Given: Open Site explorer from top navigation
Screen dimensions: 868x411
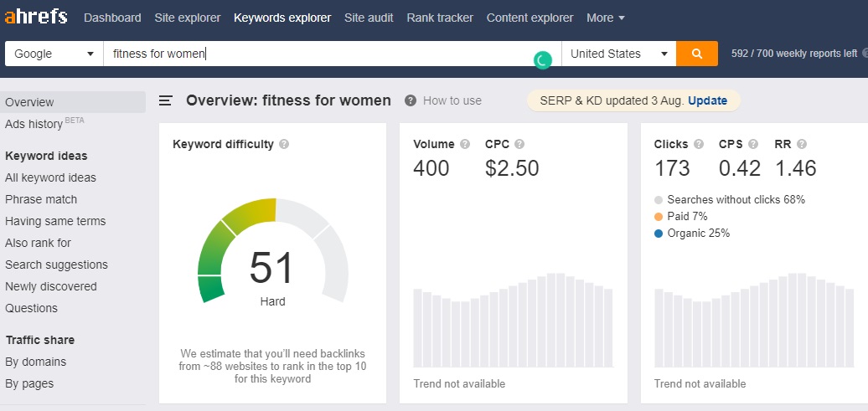Looking at the screenshot, I should click(x=188, y=18).
